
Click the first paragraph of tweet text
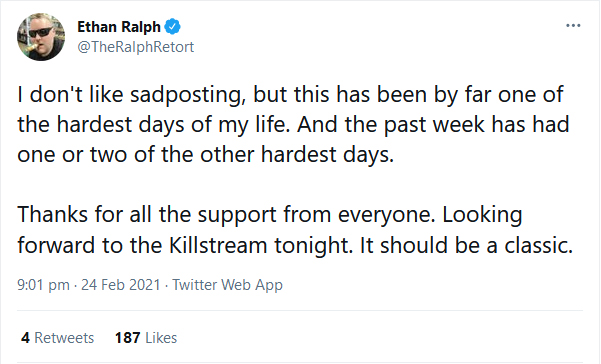click(294, 125)
